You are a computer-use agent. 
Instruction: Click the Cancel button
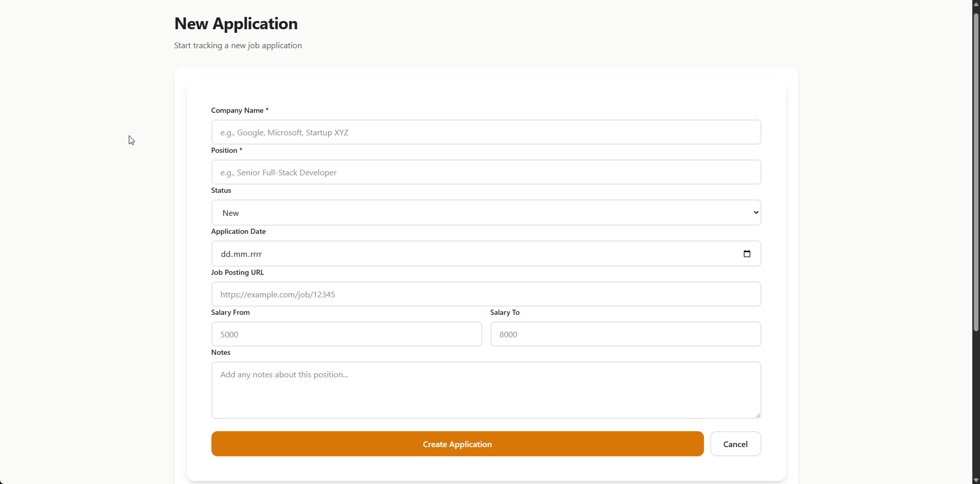click(735, 443)
